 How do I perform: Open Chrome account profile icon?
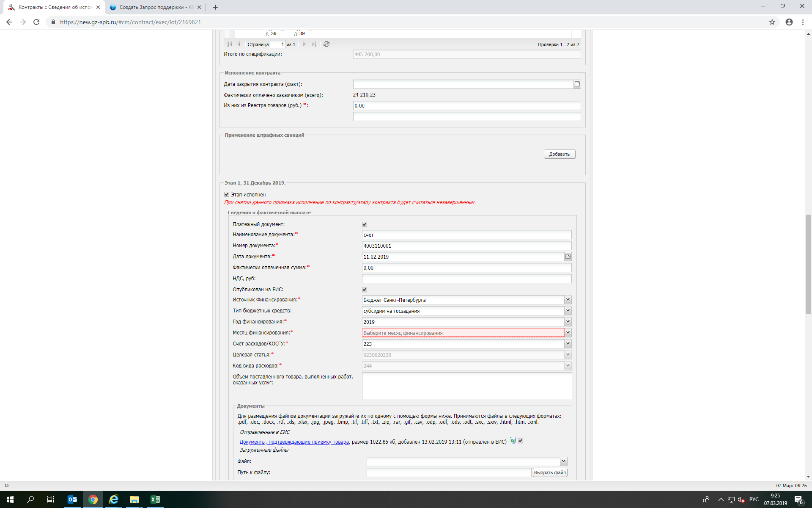pyautogui.click(x=789, y=22)
